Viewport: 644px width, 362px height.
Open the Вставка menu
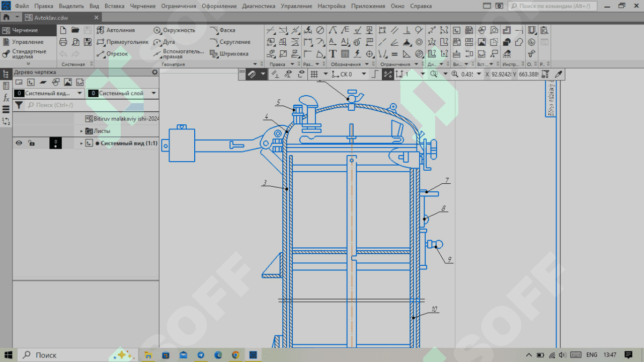pyautogui.click(x=115, y=6)
